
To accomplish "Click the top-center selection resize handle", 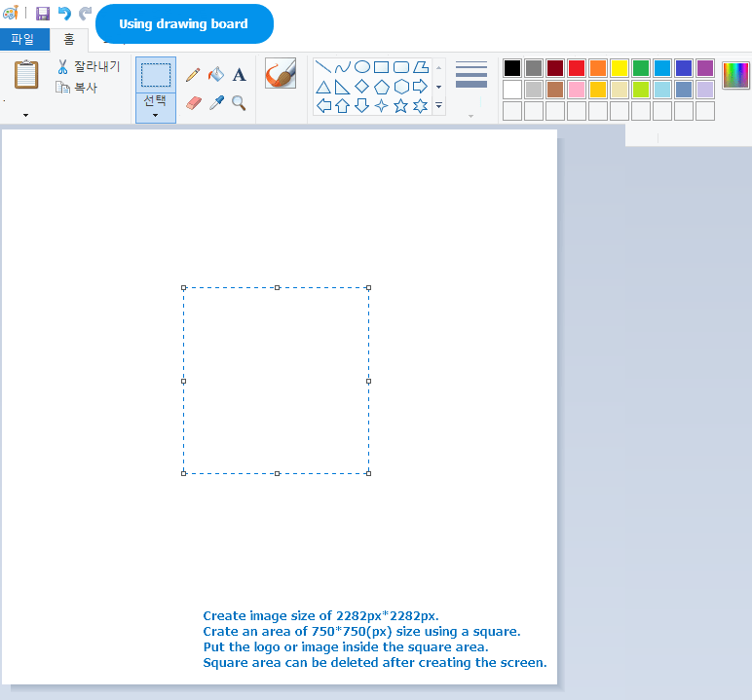I will point(277,287).
